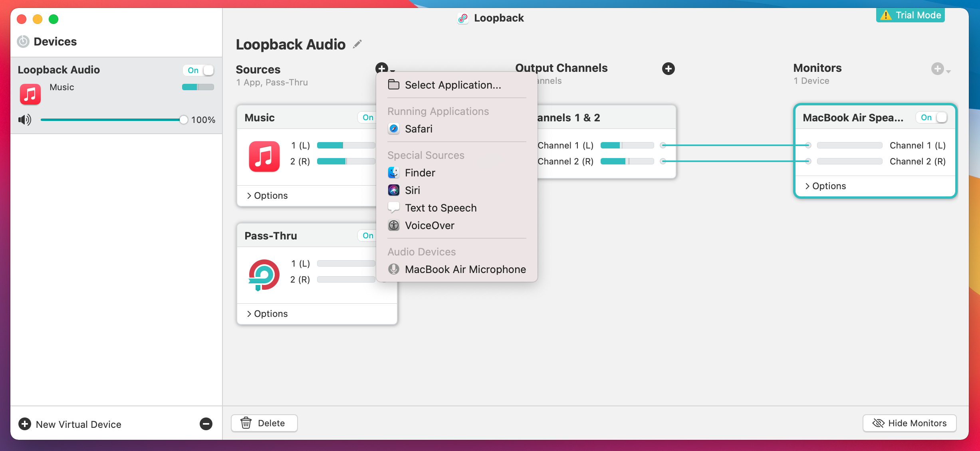The height and width of the screenshot is (451, 980).
Task: Select Safari from Running Applications
Action: [457, 129]
